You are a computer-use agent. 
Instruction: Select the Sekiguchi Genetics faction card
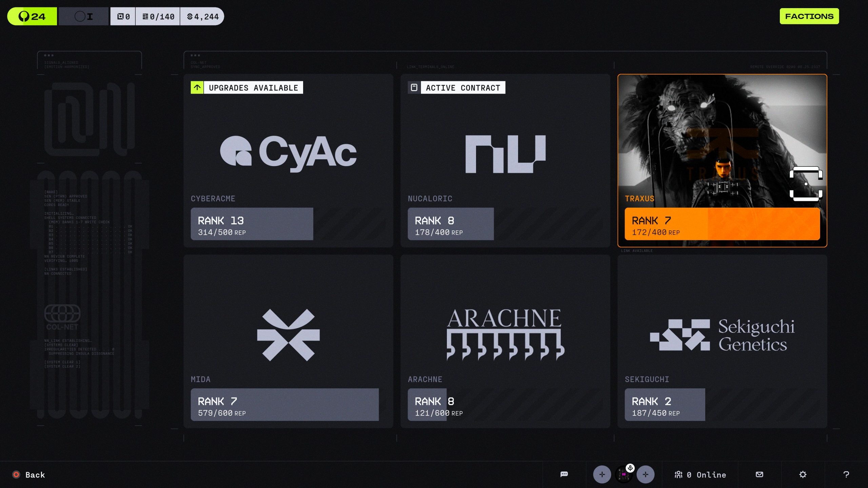coord(722,342)
